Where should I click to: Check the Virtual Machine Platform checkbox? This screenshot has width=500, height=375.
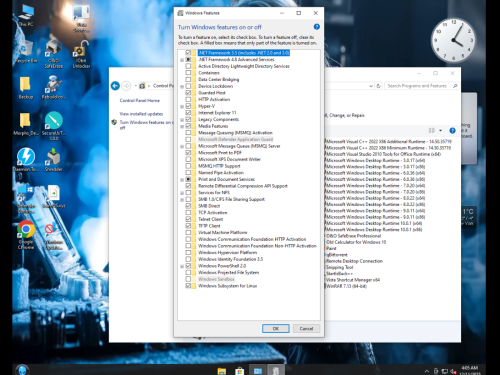pyautogui.click(x=188, y=232)
